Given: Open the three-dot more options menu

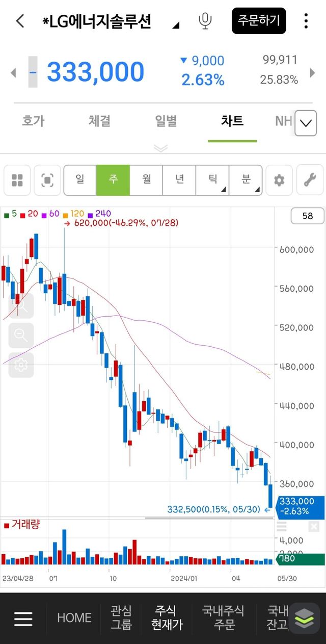Looking at the screenshot, I should pyautogui.click(x=306, y=21).
